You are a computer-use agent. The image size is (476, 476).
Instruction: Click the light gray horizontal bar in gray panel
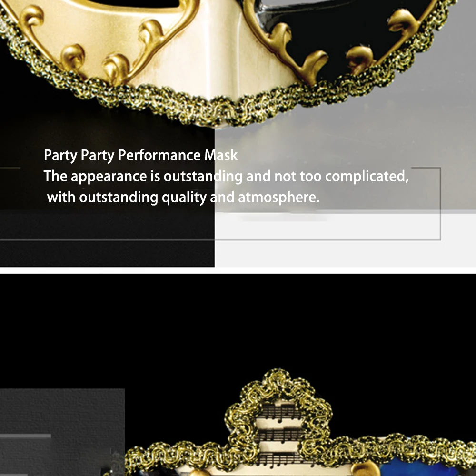pyautogui.click(x=25, y=436)
